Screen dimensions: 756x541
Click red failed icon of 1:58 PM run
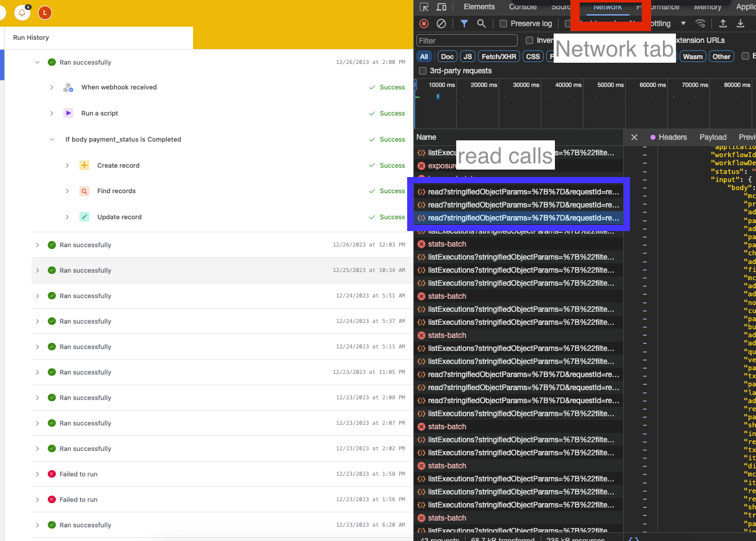[x=52, y=474]
